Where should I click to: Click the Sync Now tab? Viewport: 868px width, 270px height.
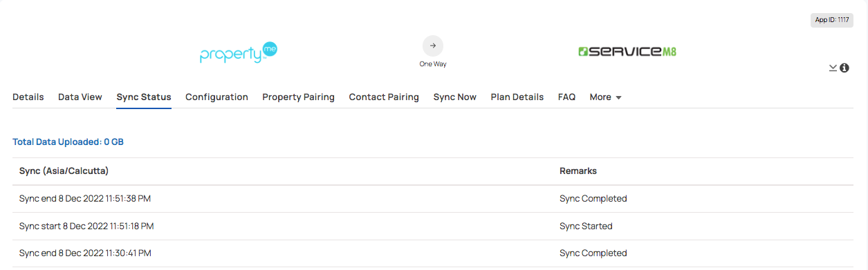pos(455,97)
